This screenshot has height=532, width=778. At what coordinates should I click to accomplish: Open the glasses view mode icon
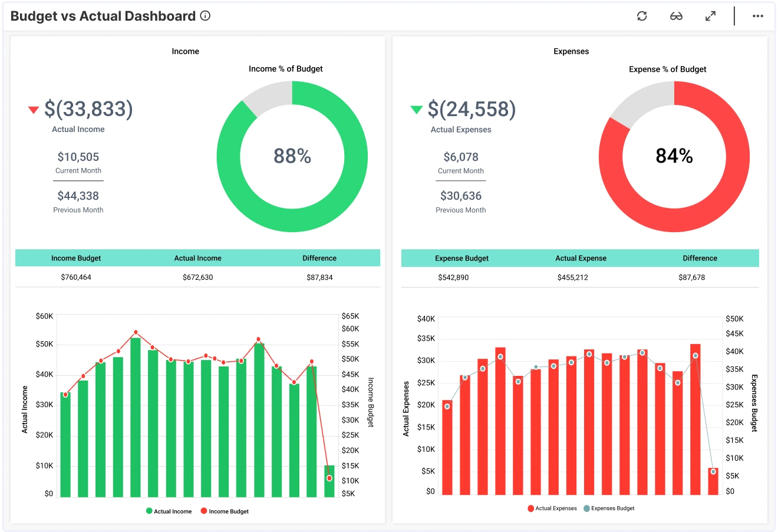676,16
